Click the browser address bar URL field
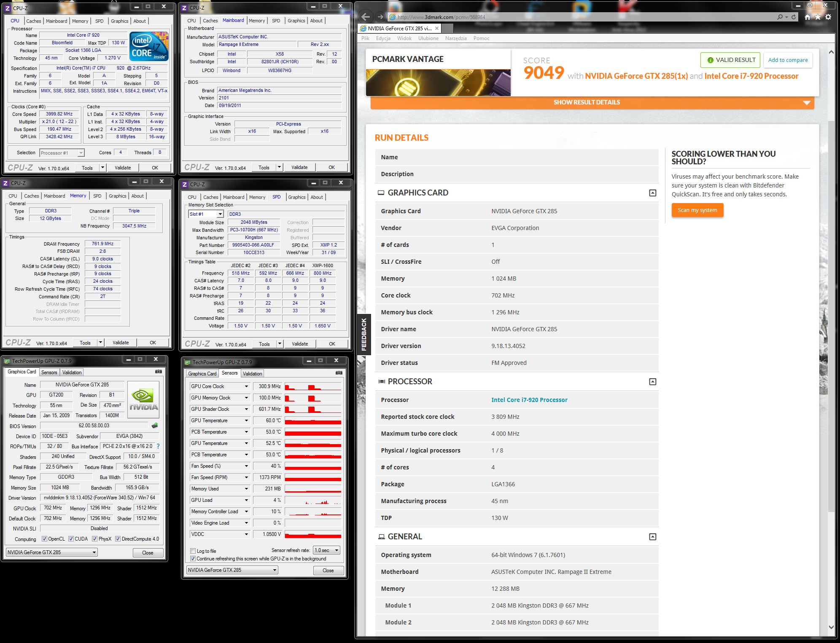Image resolution: width=840 pixels, height=643 pixels. pyautogui.click(x=582, y=17)
